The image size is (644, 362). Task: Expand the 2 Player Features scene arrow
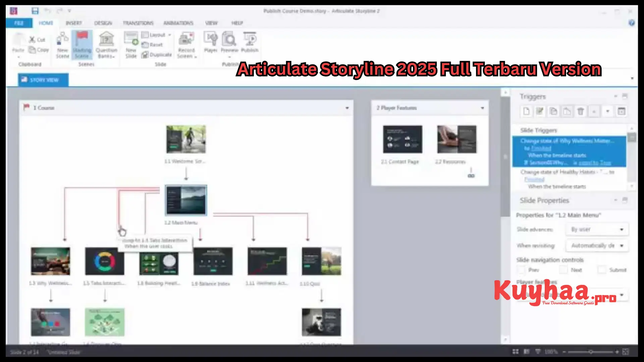point(482,108)
